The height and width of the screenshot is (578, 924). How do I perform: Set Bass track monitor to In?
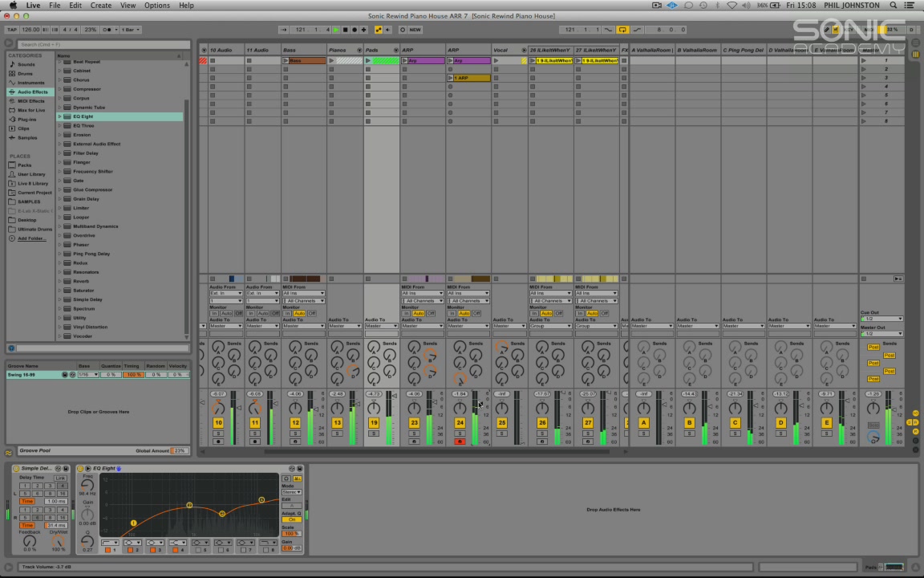288,313
